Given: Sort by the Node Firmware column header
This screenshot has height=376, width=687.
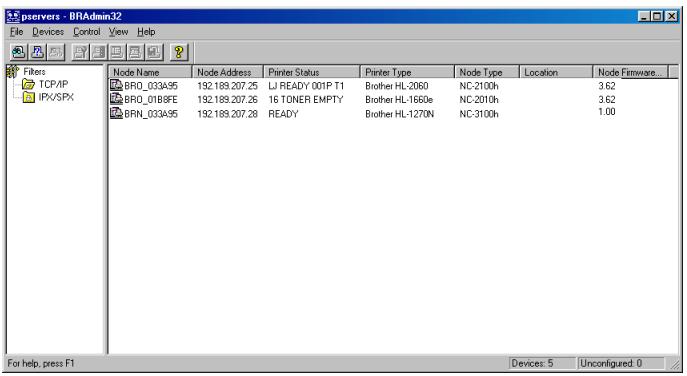Looking at the screenshot, I should 630,72.
